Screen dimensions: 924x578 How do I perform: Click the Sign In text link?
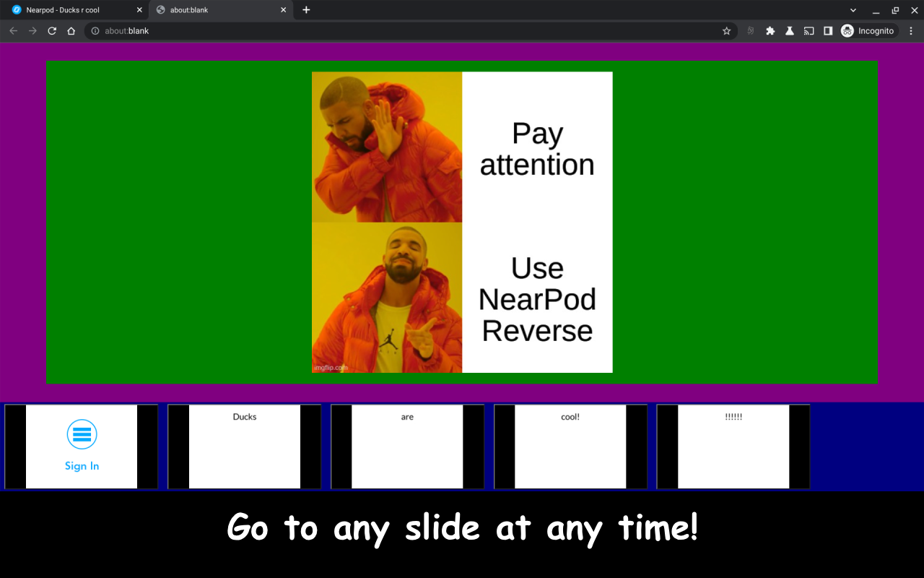pyautogui.click(x=82, y=466)
